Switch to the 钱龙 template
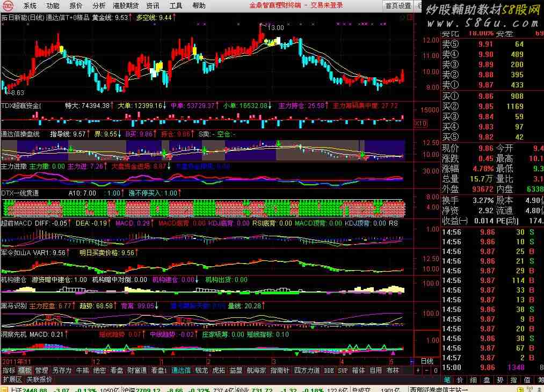This screenshot has width=544, height=392. [201, 371]
